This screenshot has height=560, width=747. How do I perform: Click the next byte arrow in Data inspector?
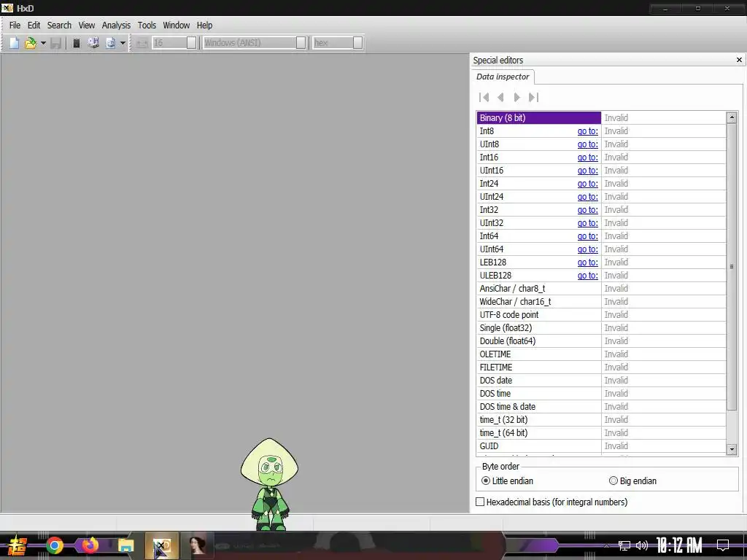point(517,98)
